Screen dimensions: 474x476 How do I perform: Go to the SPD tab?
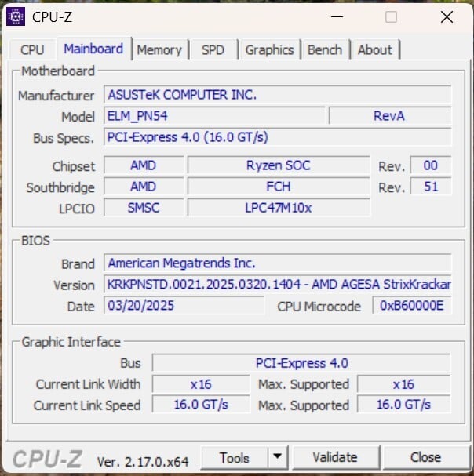click(x=213, y=49)
